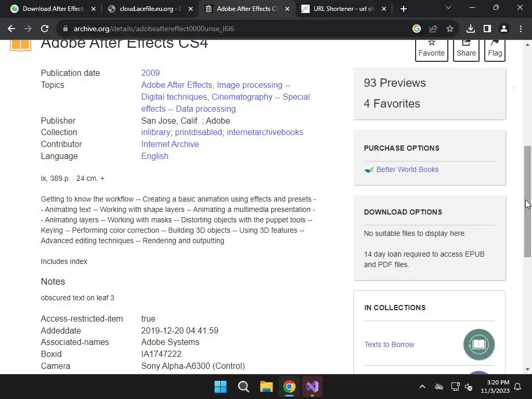Screen dimensions: 532x399
Task: Click Chrome taskbar icon
Action: (x=289, y=387)
